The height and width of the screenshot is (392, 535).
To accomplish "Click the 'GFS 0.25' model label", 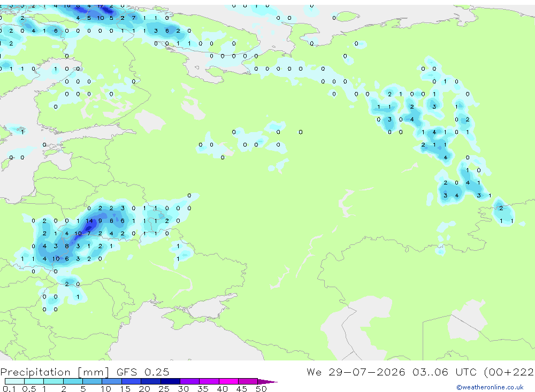I will tap(143, 372).
